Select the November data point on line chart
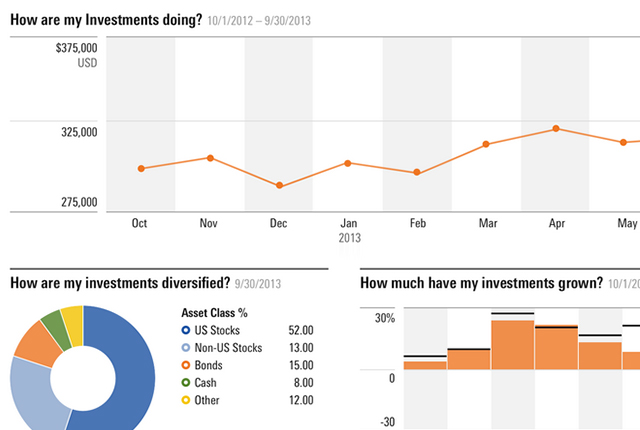Viewport: 640px width, 430px height. click(x=210, y=157)
